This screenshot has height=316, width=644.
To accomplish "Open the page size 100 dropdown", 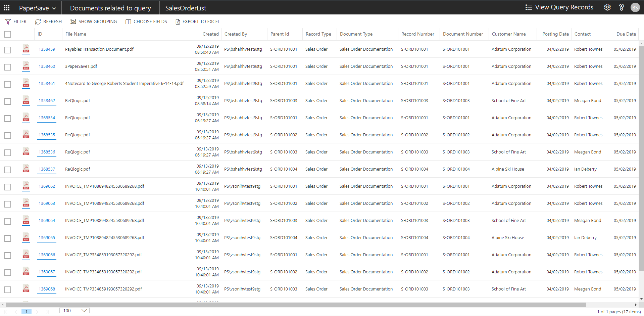I will pyautogui.click(x=75, y=311).
